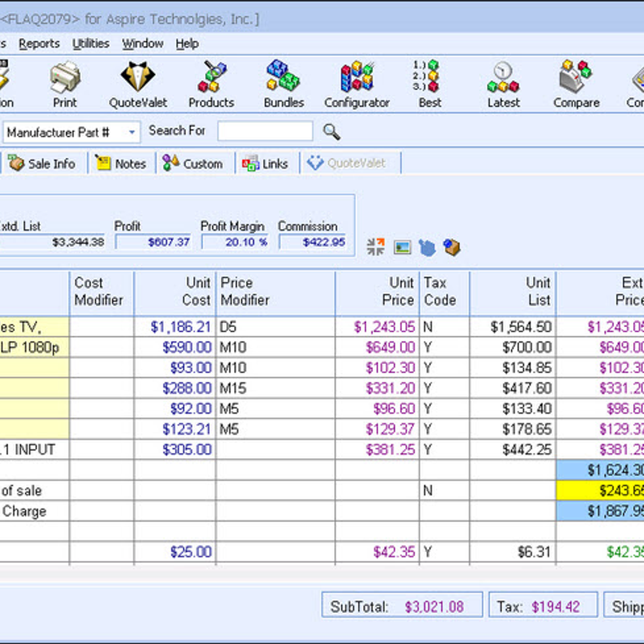The width and height of the screenshot is (644, 644).
Task: Click the Search For input field
Action: (265, 131)
